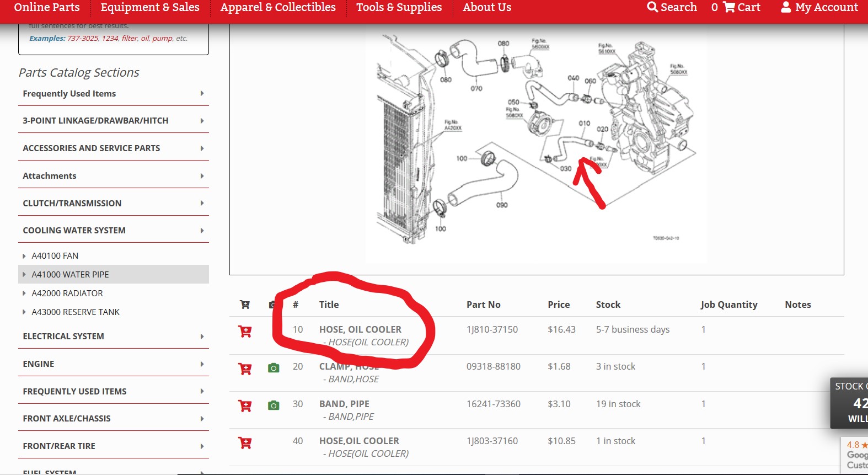The image size is (868, 475).
Task: Open the STOCK ORDER promo popup
Action: coord(849,403)
